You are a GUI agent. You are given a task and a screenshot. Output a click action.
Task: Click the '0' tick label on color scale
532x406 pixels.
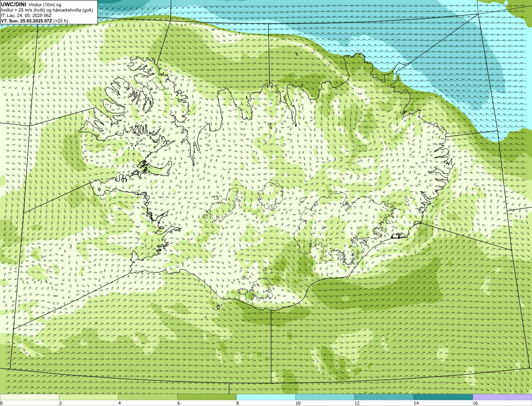(1, 403)
